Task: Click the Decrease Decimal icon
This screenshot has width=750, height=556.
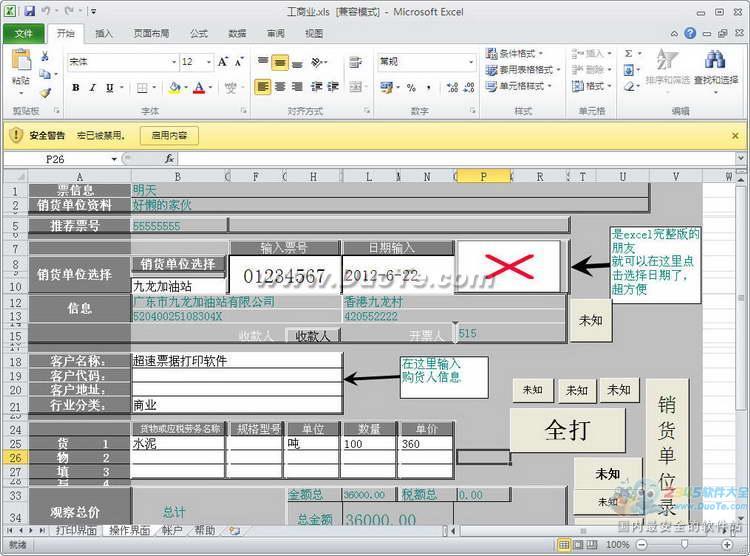Action: point(469,88)
